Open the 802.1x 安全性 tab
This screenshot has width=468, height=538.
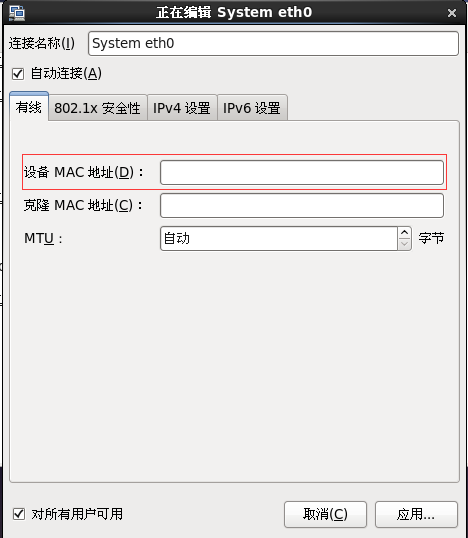pos(97,108)
